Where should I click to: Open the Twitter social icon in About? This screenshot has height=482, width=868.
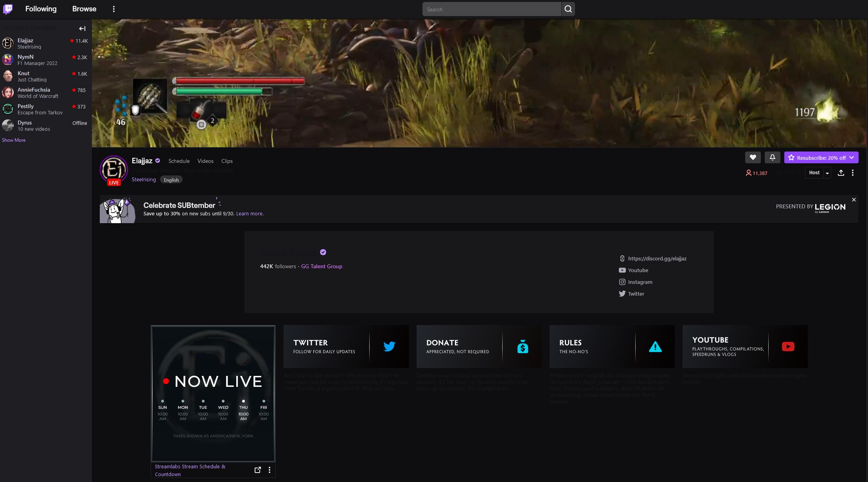[x=622, y=294]
